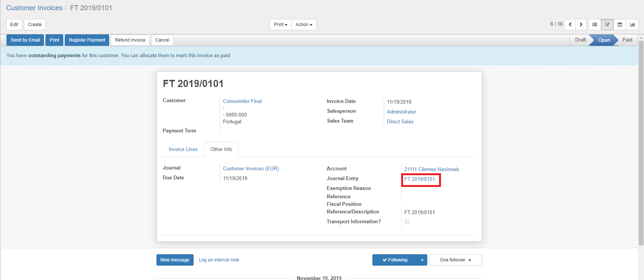Screen dimensions: 644x280
Task: Expand the Action dropdown menu
Action: 304,25
